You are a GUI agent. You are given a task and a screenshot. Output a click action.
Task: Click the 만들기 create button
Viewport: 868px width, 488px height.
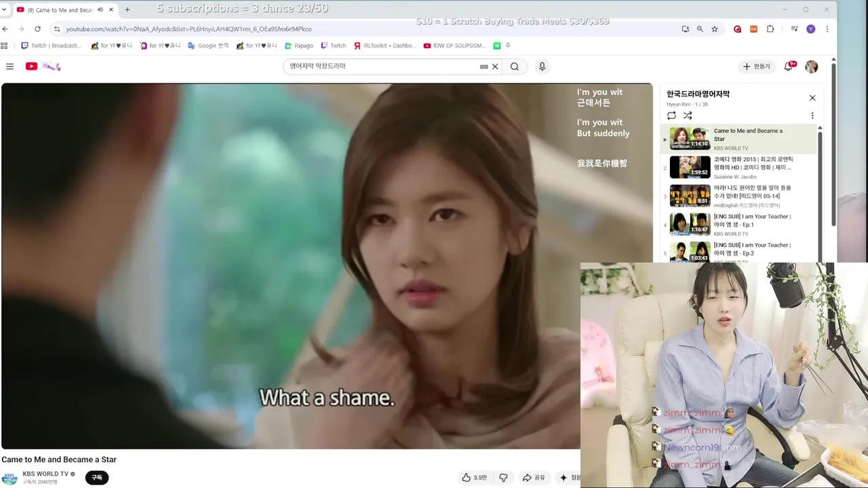click(757, 66)
